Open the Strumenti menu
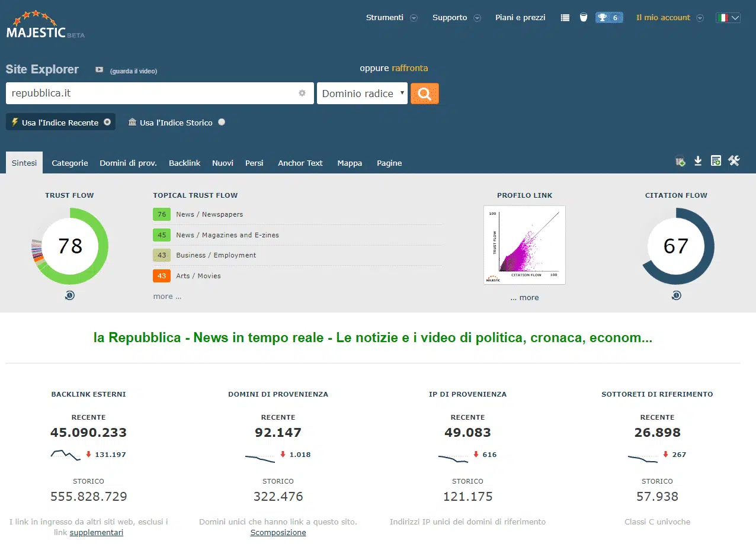This screenshot has width=756, height=544. [x=385, y=18]
